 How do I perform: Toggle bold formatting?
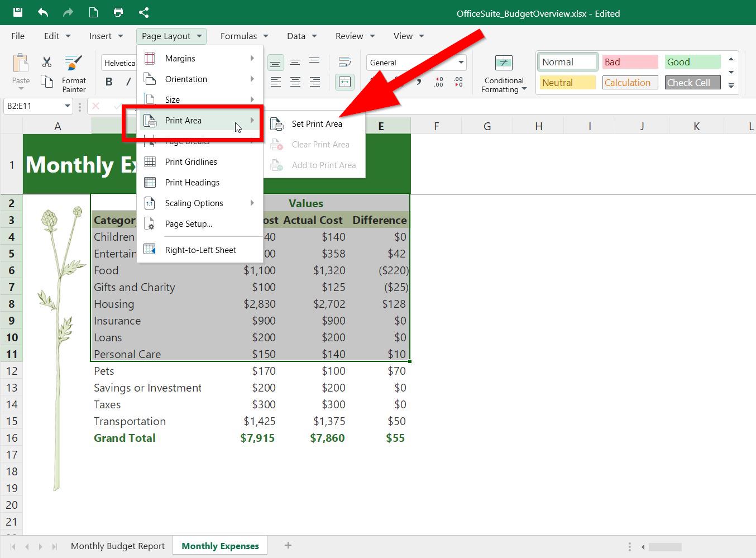coord(108,81)
